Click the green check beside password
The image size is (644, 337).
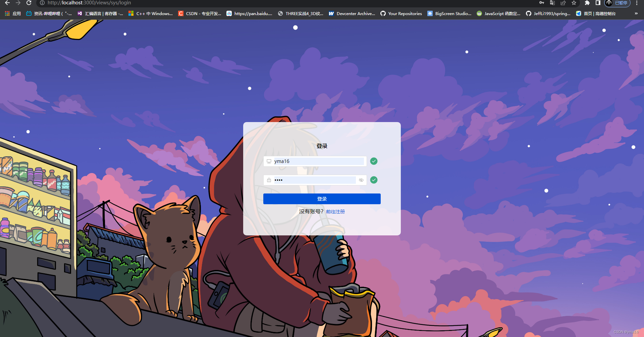374,180
